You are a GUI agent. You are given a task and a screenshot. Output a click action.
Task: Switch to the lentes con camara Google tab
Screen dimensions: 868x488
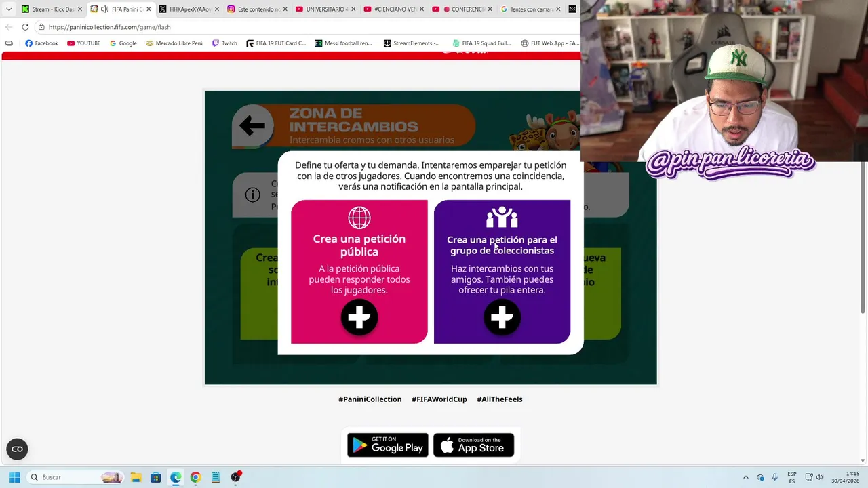tap(531, 9)
